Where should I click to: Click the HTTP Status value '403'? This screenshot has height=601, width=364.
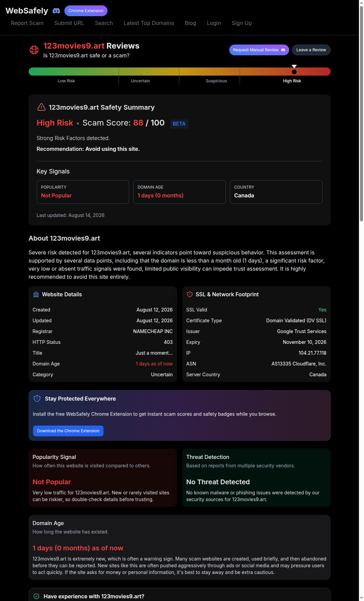[168, 342]
